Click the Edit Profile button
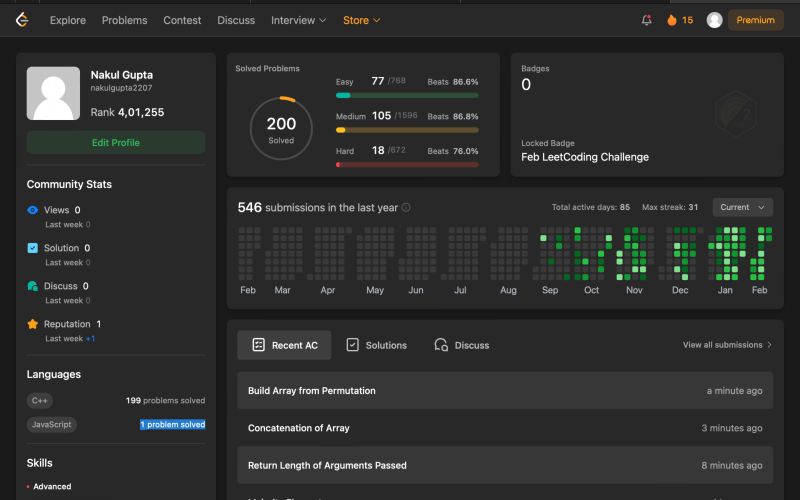Viewport: 800px width, 500px height. tap(116, 143)
